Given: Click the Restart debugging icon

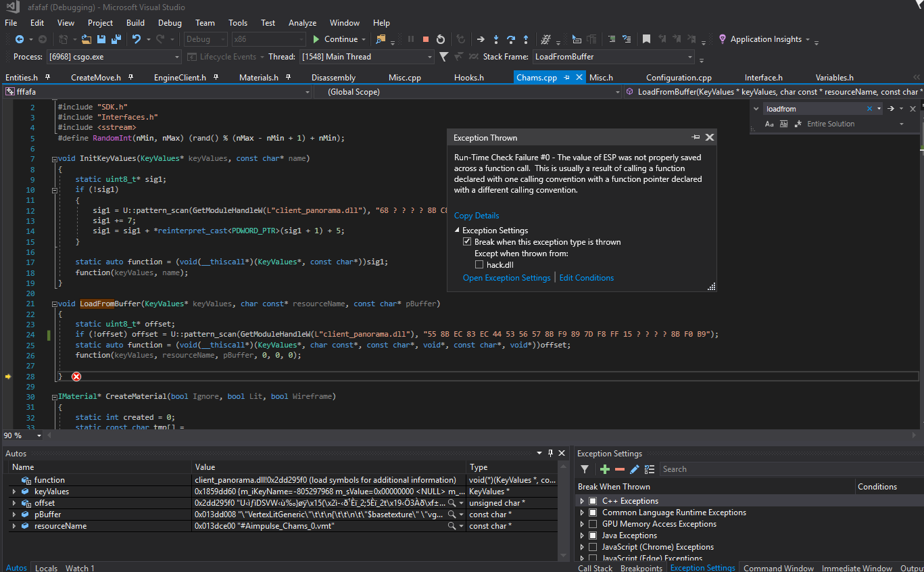Looking at the screenshot, I should click(441, 39).
